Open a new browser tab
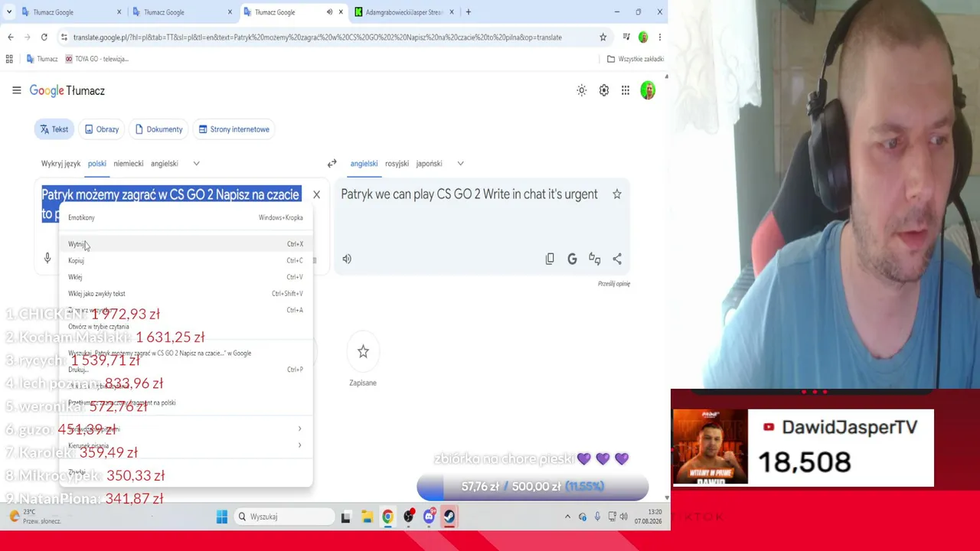This screenshot has height=551, width=980. click(x=469, y=12)
